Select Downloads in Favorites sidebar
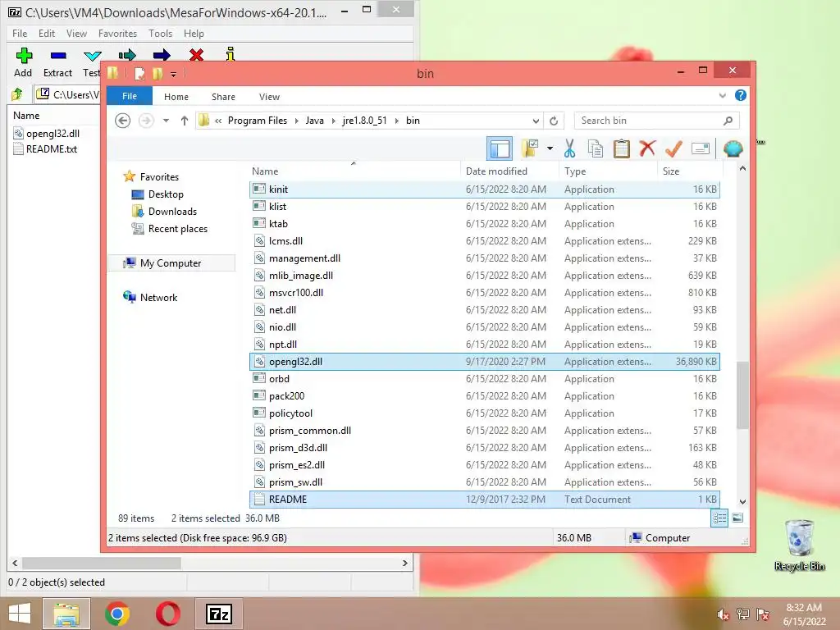 172,212
